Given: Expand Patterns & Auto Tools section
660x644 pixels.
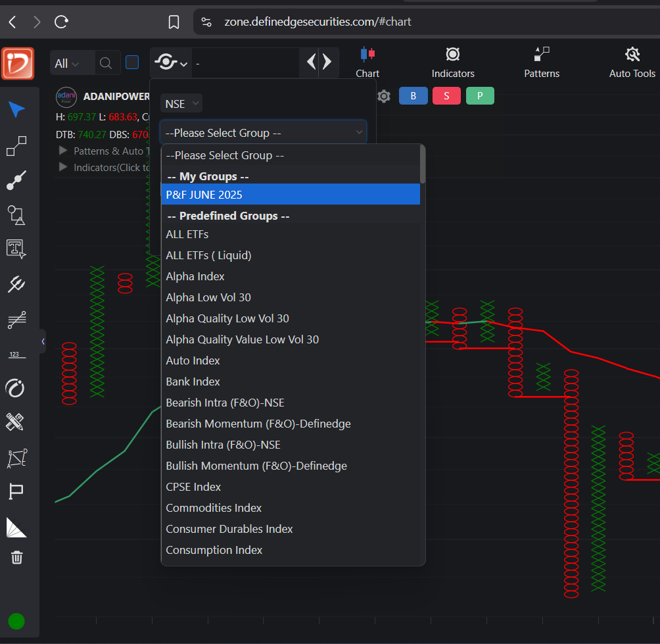Looking at the screenshot, I should [63, 151].
